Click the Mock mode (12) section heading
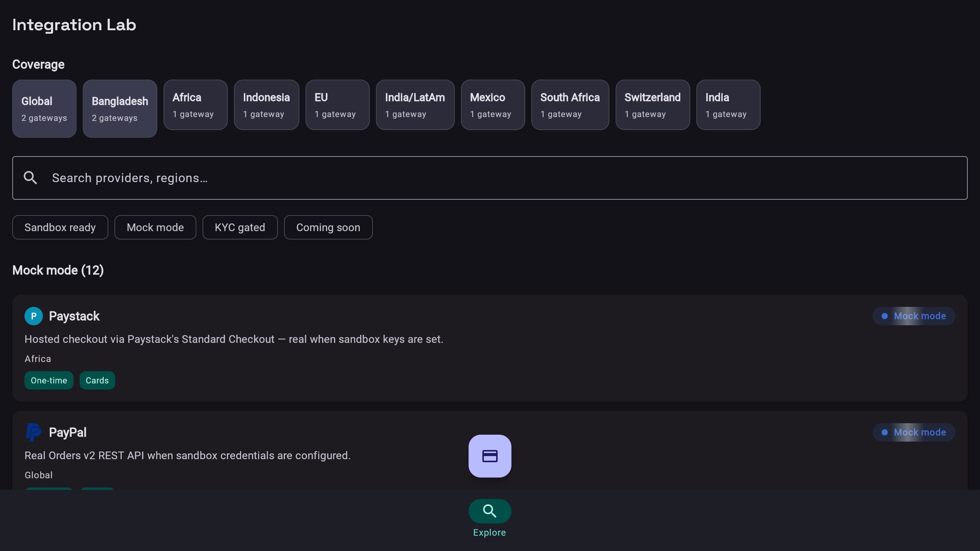 [x=58, y=270]
